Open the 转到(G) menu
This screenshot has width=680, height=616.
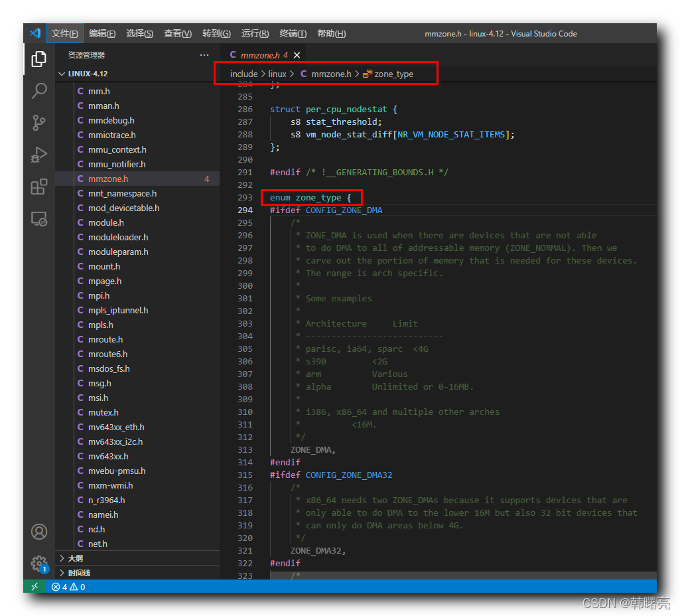216,33
